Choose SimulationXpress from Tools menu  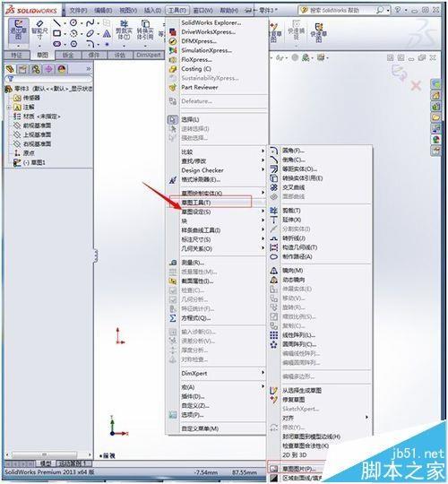pyautogui.click(x=206, y=50)
